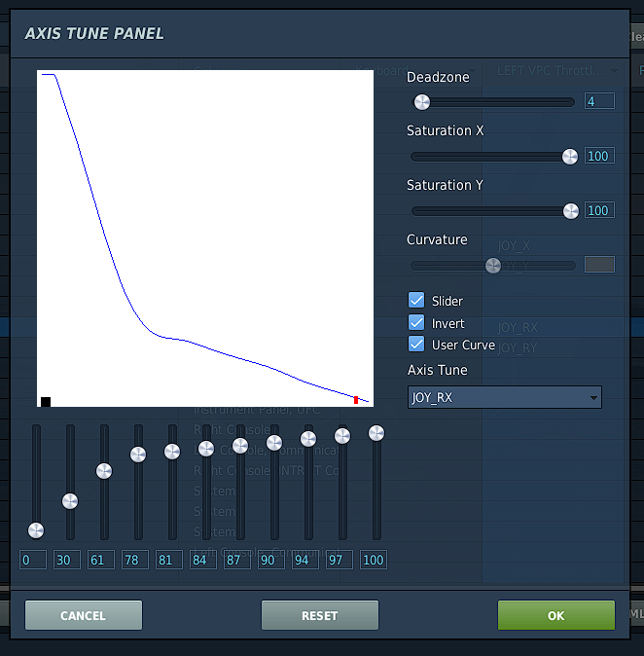Click the curve point field showing 30
Viewport: 644px width, 656px height.
pyautogui.click(x=67, y=560)
